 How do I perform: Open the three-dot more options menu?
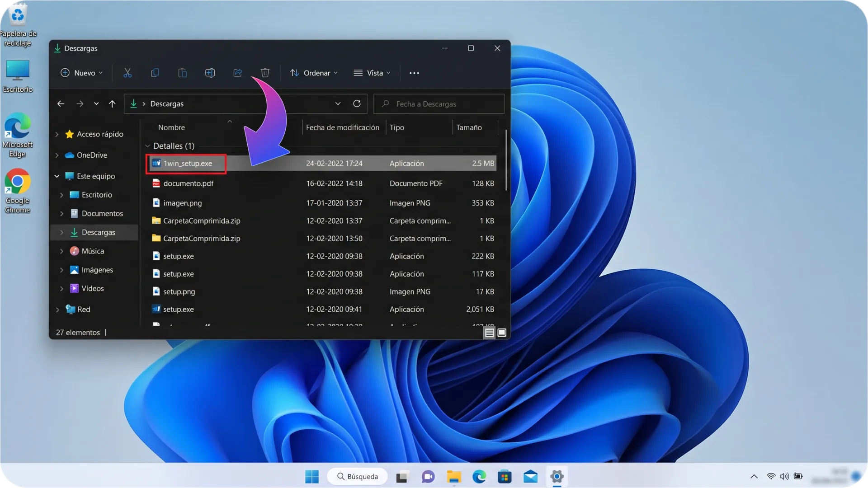(414, 73)
